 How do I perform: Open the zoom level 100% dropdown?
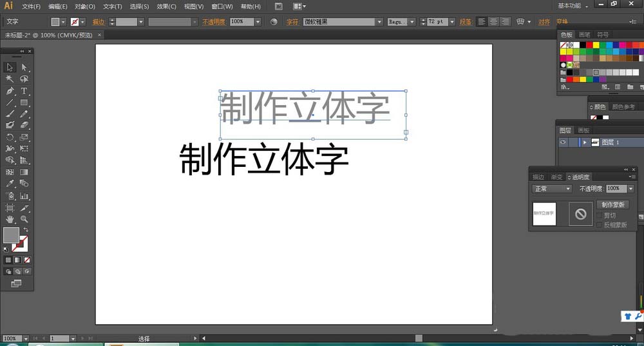click(x=26, y=339)
